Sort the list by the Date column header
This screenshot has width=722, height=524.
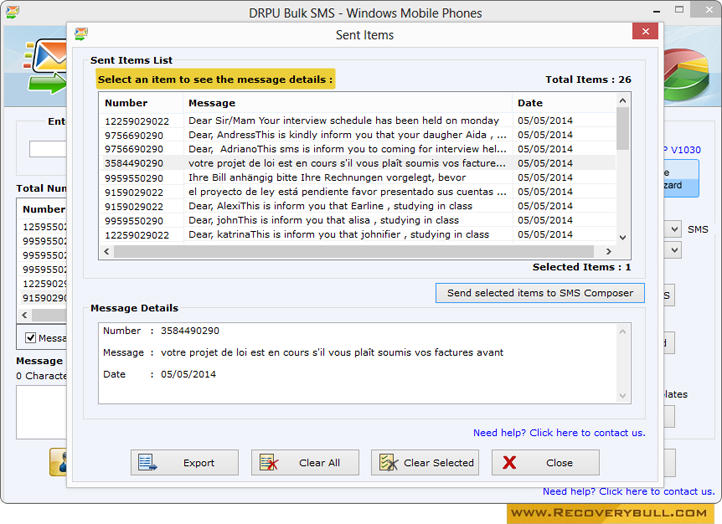(564, 103)
